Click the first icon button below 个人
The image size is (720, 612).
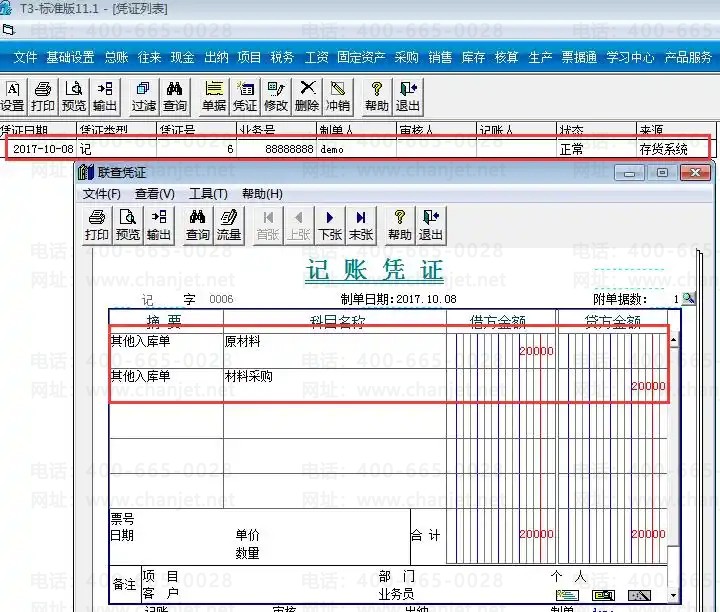(567, 596)
